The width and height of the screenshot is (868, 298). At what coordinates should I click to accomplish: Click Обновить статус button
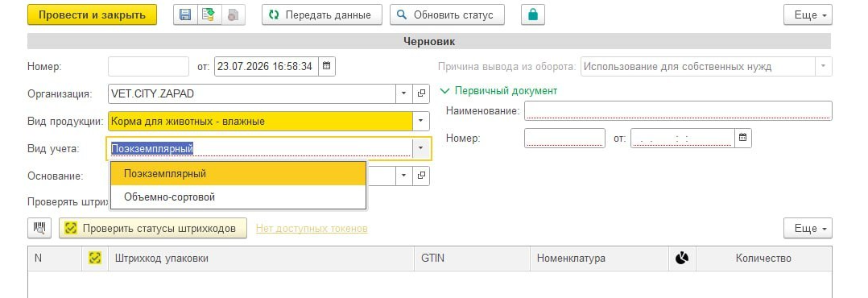tap(447, 15)
